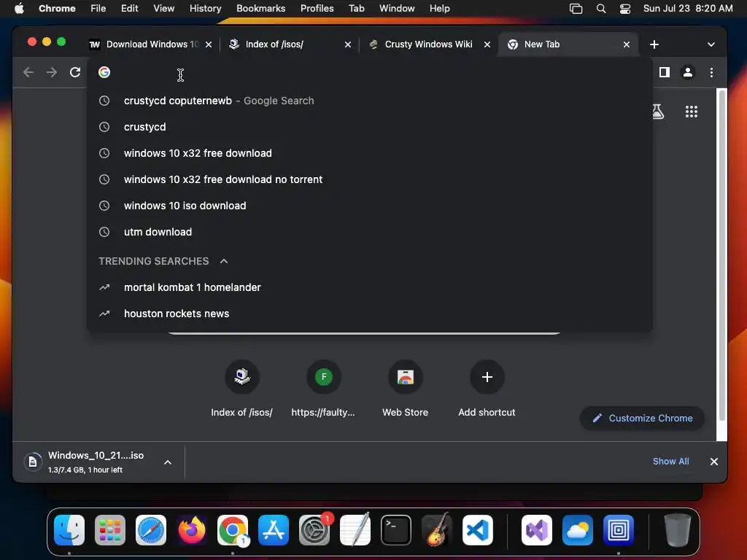747x560 pixels.
Task: Select trending 'mortal kombat 1 homelander'
Action: pyautogui.click(x=369, y=287)
